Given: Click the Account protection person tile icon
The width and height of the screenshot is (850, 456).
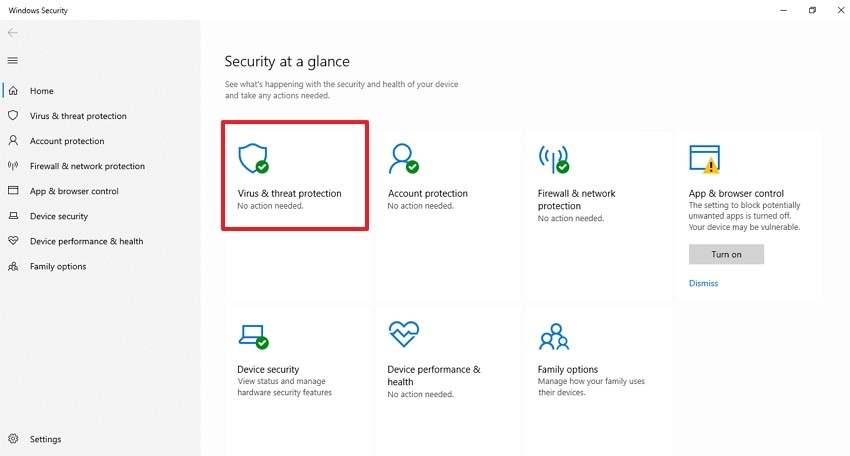Looking at the screenshot, I should pos(403,158).
